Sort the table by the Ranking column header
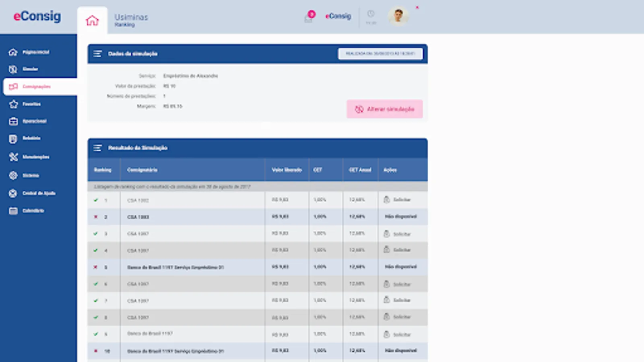 pos(103,170)
